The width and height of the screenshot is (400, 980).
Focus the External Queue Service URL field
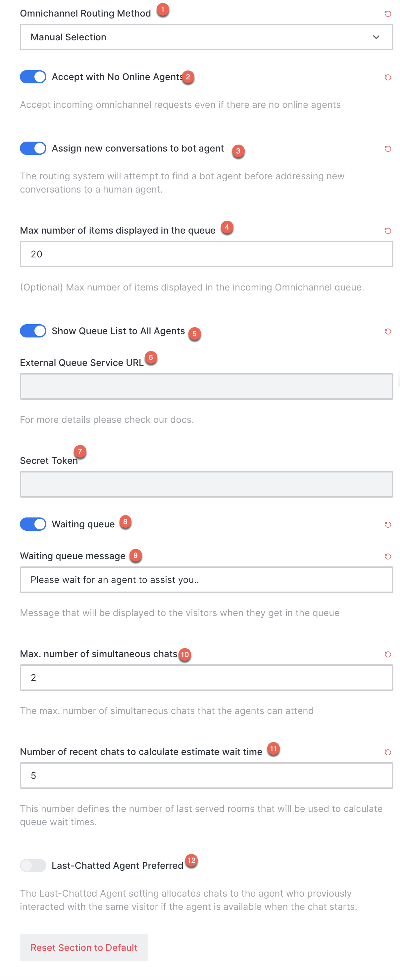pos(206,386)
